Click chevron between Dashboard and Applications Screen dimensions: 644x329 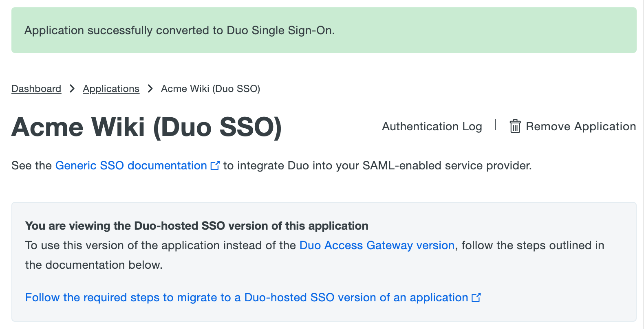(x=72, y=88)
